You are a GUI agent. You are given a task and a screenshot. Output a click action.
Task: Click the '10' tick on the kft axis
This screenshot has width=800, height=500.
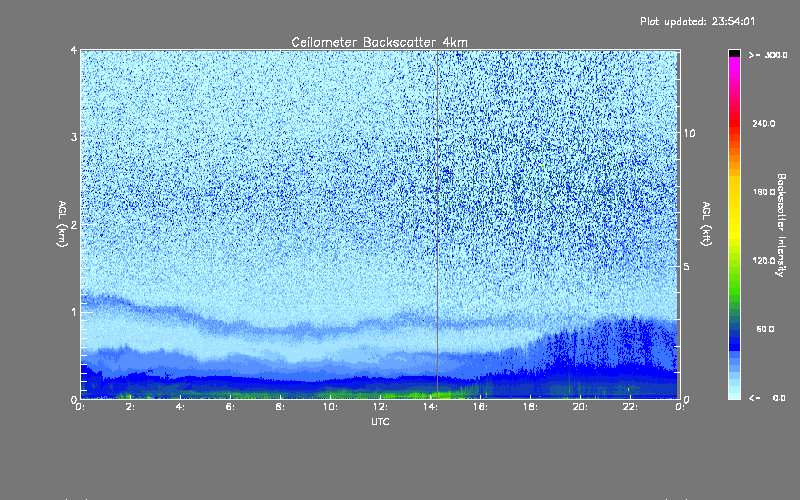(689, 133)
